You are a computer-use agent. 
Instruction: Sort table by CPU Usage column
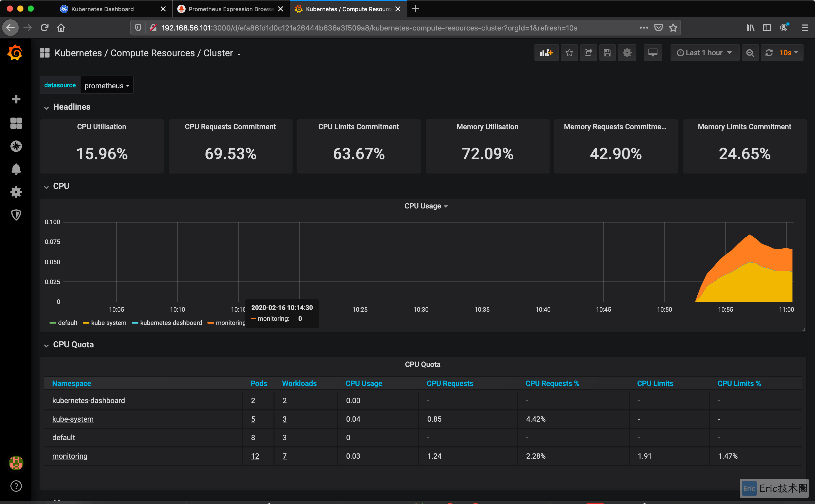click(364, 383)
